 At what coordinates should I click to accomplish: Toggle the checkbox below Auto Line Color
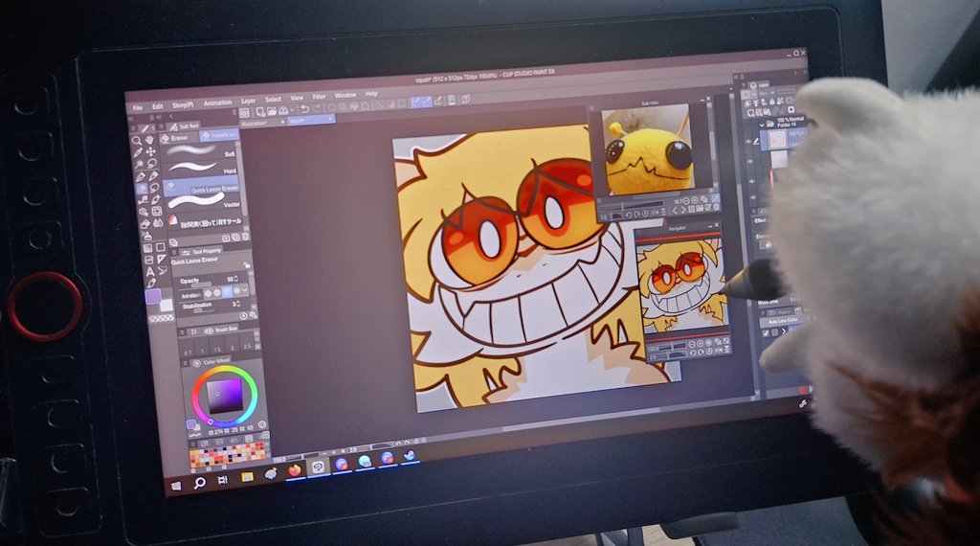pyautogui.click(x=767, y=332)
